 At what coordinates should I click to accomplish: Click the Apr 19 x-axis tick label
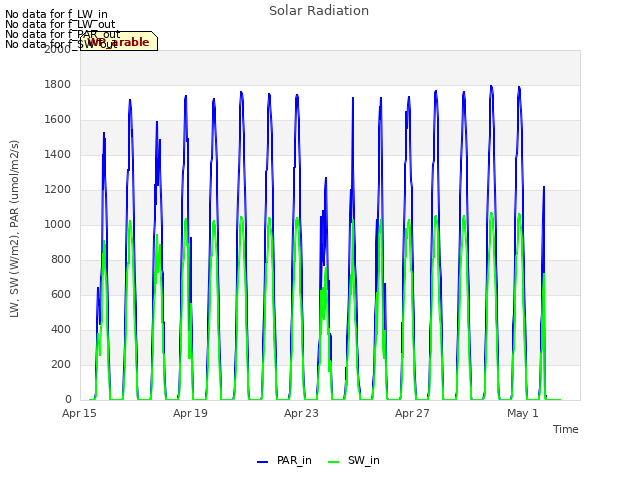point(190,413)
